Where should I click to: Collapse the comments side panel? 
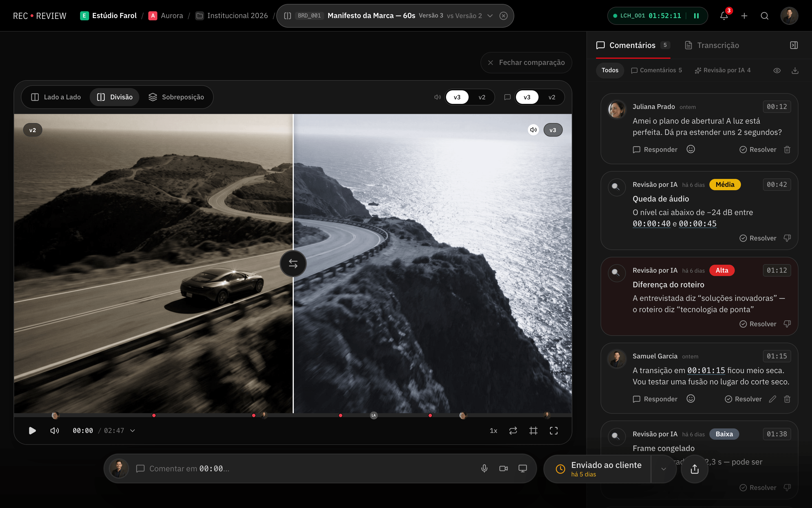794,45
